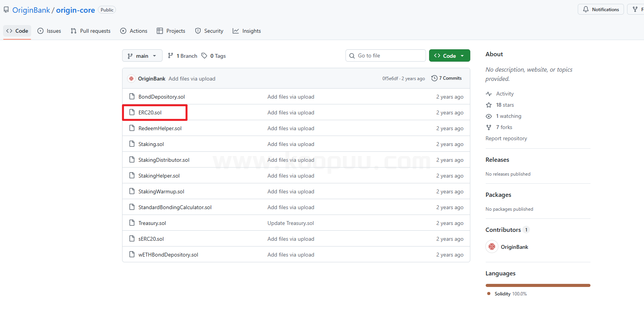Open the 7 Commits history link
Viewport: 644px width, 317px height.
click(x=447, y=78)
